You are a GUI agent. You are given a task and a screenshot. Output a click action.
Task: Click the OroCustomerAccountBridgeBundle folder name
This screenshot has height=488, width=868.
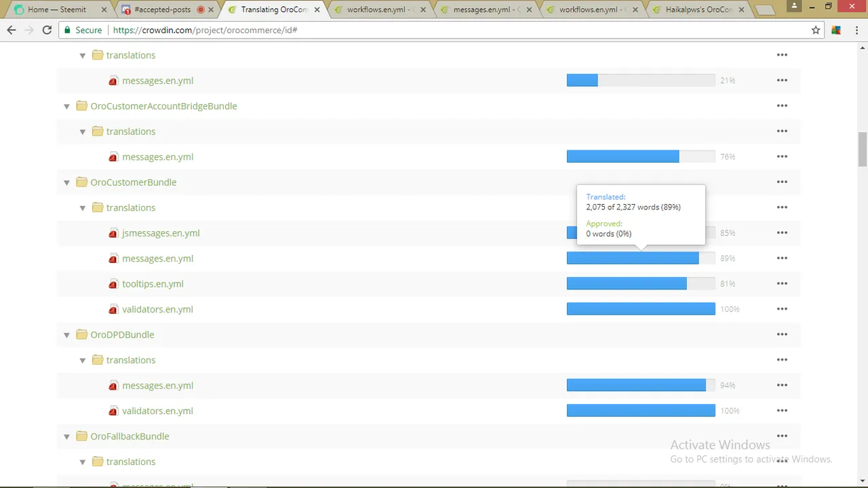[x=163, y=106]
